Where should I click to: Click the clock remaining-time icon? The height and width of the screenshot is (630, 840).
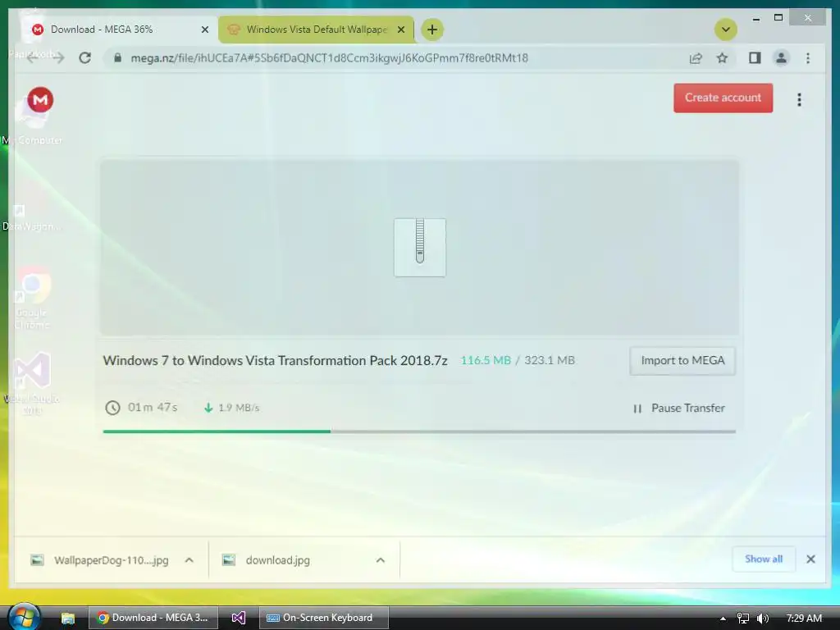(112, 408)
